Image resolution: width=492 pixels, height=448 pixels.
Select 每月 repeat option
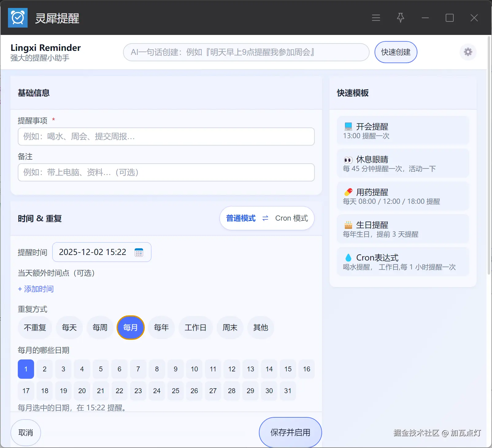click(131, 328)
